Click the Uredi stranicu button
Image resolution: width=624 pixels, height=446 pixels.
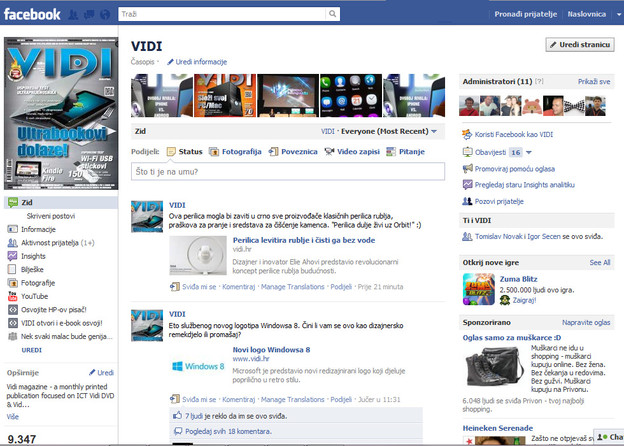click(580, 45)
